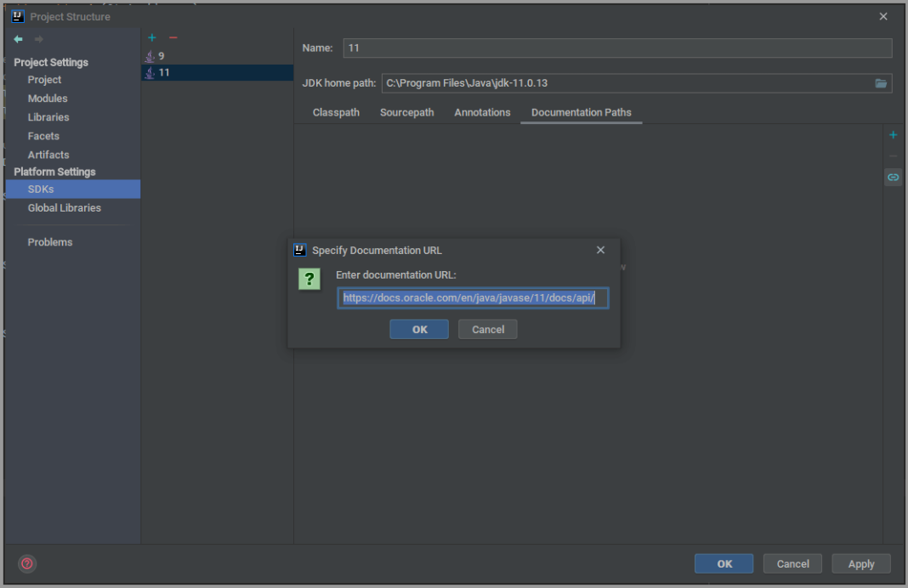Open Global Libraries under Platform Settings
Viewport: 908px width, 588px height.
[x=64, y=208]
